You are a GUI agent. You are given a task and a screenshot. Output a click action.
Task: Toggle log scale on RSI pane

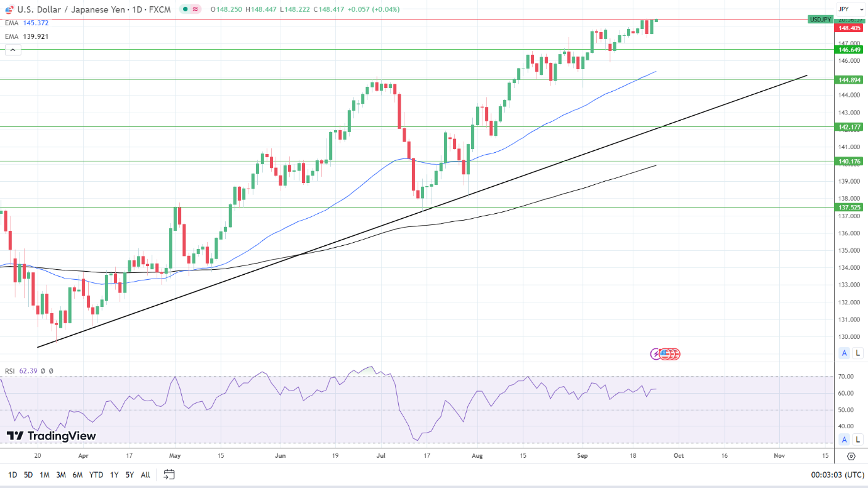click(x=858, y=439)
